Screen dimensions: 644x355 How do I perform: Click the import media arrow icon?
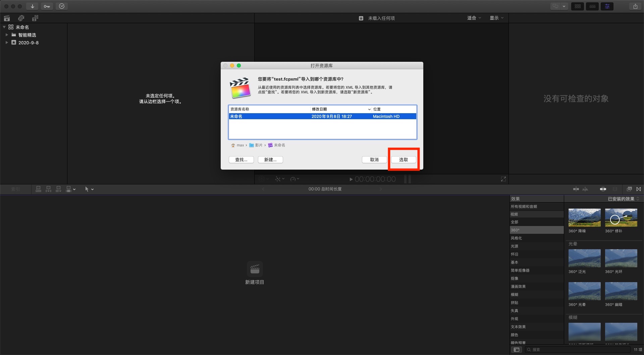coord(32,6)
